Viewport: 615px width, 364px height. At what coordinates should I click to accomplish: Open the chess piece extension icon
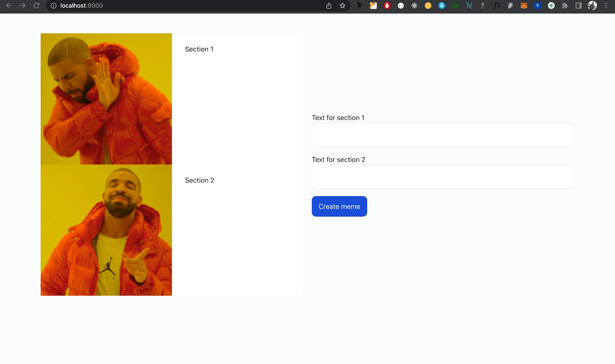click(483, 6)
